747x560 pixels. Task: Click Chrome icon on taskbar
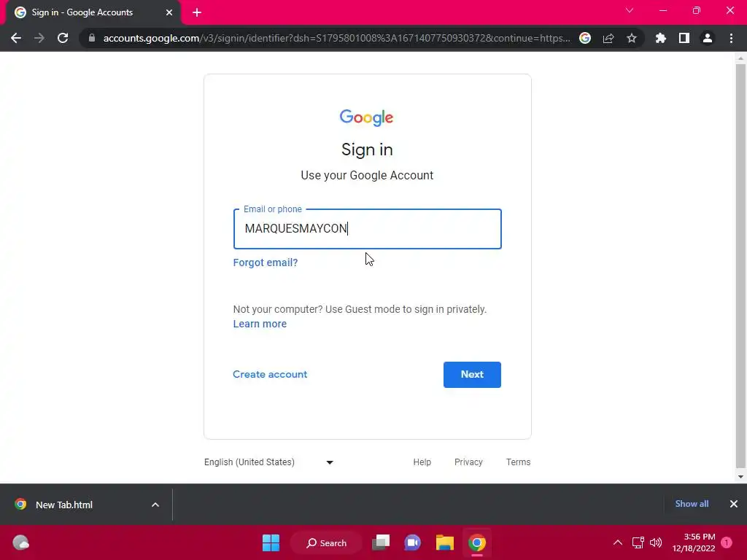[477, 542]
